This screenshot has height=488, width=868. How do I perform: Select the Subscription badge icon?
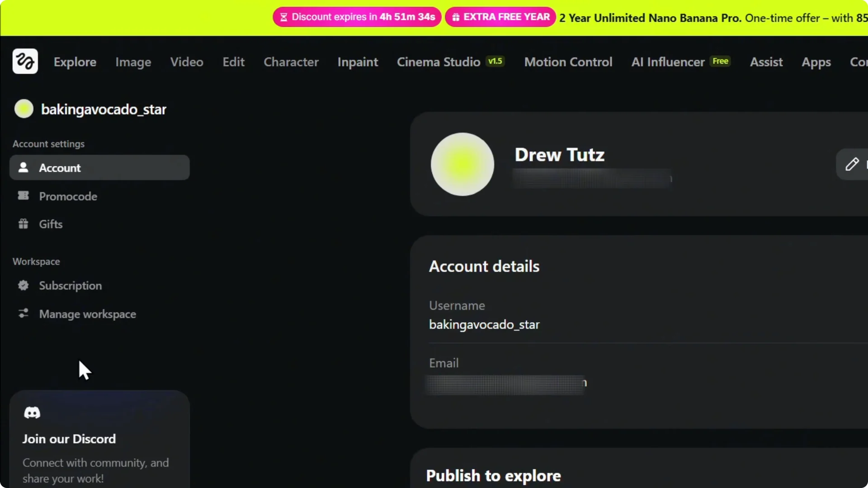pos(23,285)
